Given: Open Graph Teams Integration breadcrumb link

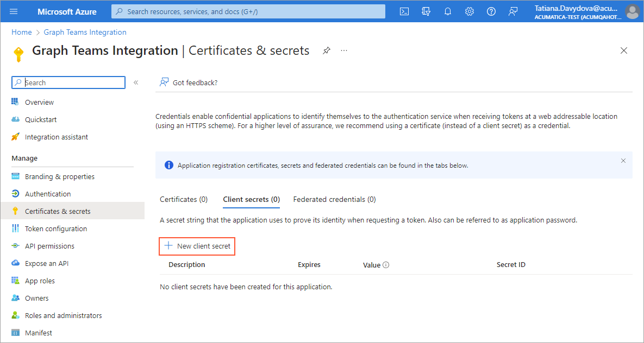Looking at the screenshot, I should tap(85, 32).
